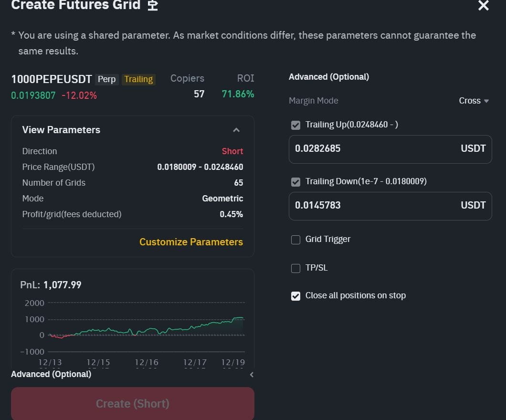506x420 pixels.
Task: Click the Copiers count 57
Action: pyautogui.click(x=199, y=94)
